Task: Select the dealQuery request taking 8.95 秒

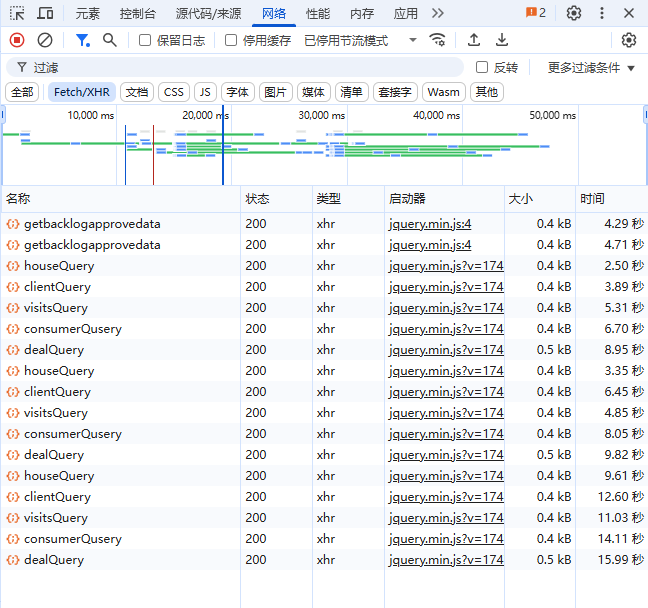Action: [x=324, y=350]
